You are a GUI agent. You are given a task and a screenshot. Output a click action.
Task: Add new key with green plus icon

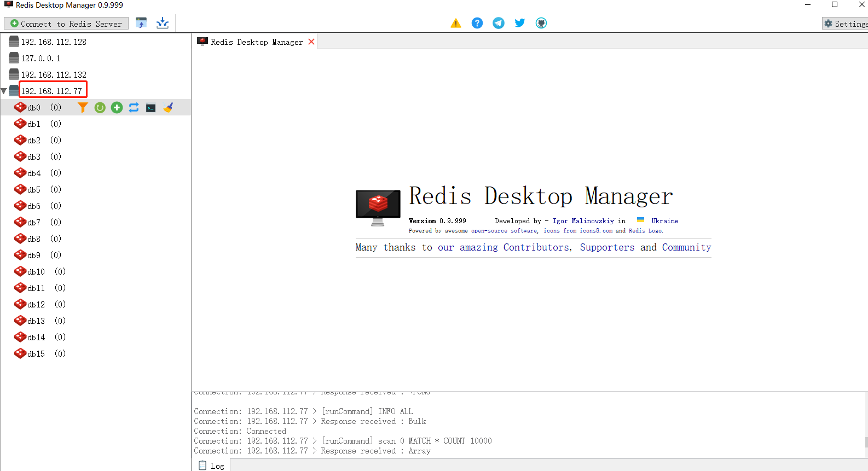click(117, 107)
